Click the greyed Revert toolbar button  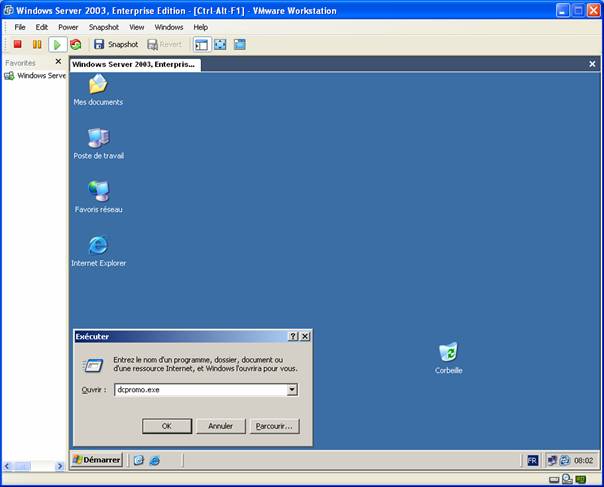164,44
